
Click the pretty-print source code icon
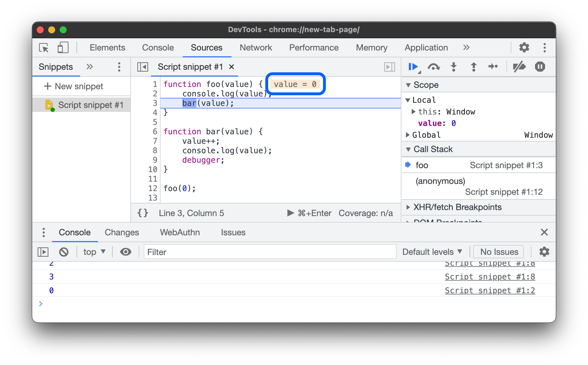[x=144, y=213]
